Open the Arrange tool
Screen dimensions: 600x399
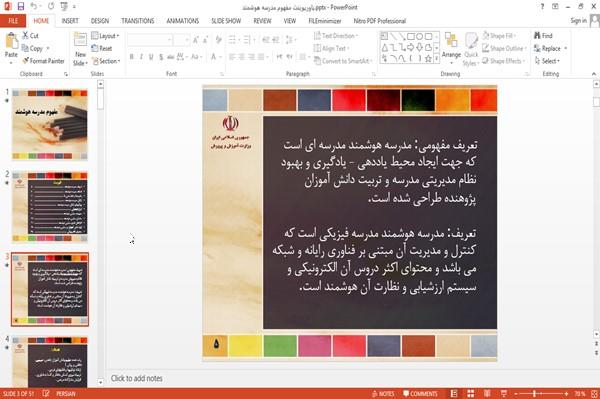pos(451,49)
